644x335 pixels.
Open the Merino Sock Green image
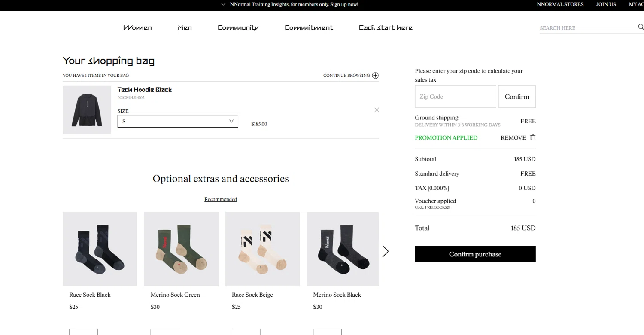pyautogui.click(x=181, y=249)
